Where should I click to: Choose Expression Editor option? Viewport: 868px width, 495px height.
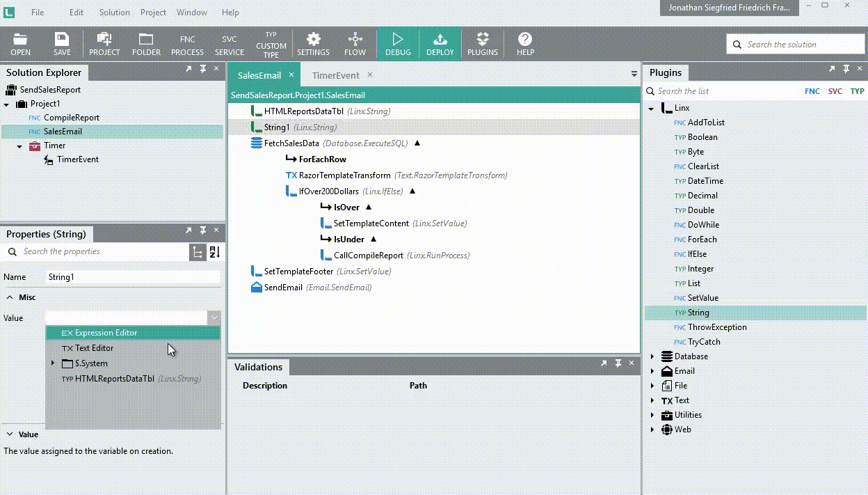click(x=133, y=333)
